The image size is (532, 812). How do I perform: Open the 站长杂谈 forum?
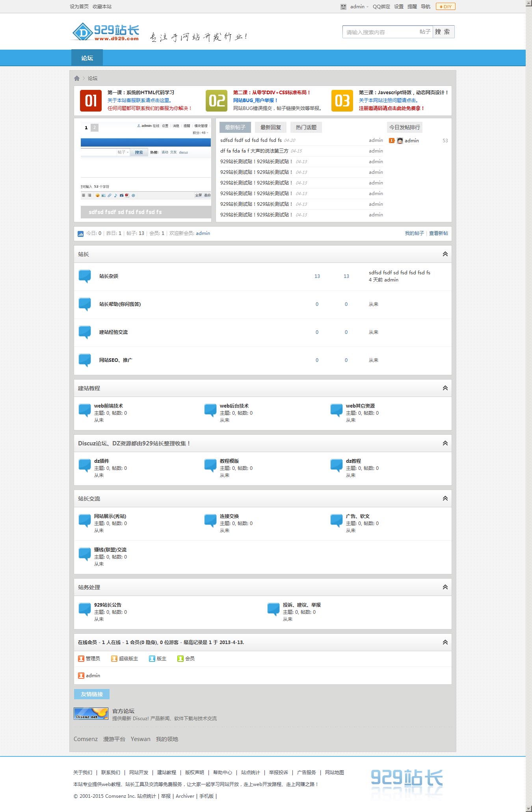(109, 276)
